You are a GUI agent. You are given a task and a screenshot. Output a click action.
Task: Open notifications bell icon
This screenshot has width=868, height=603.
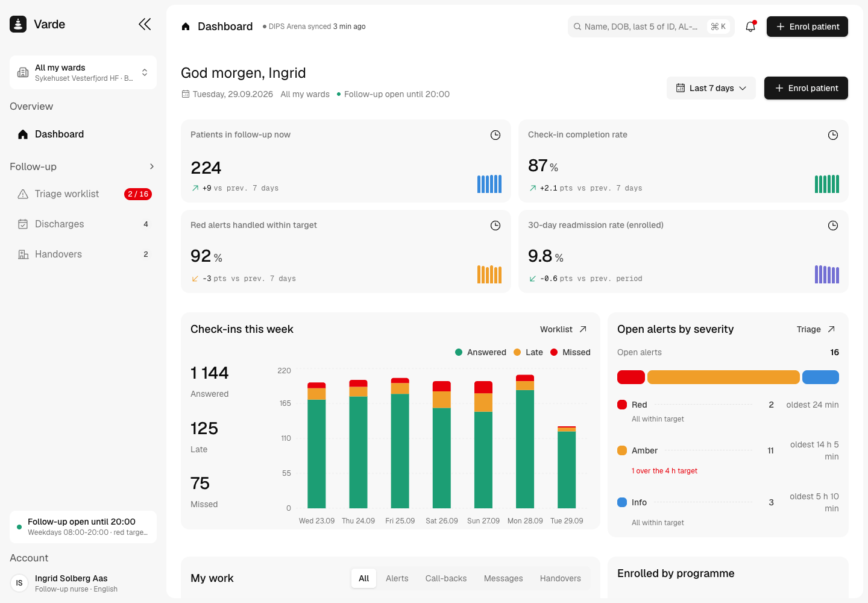click(x=750, y=27)
